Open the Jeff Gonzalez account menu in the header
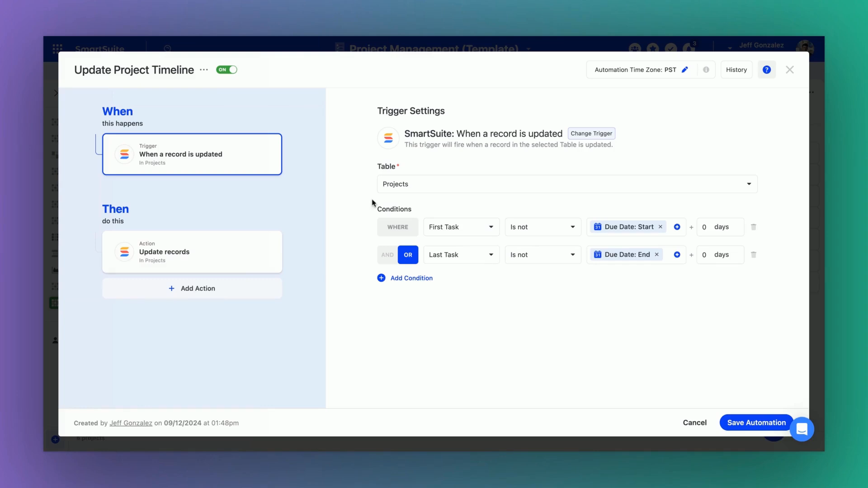The width and height of the screenshot is (868, 488). pyautogui.click(x=761, y=45)
